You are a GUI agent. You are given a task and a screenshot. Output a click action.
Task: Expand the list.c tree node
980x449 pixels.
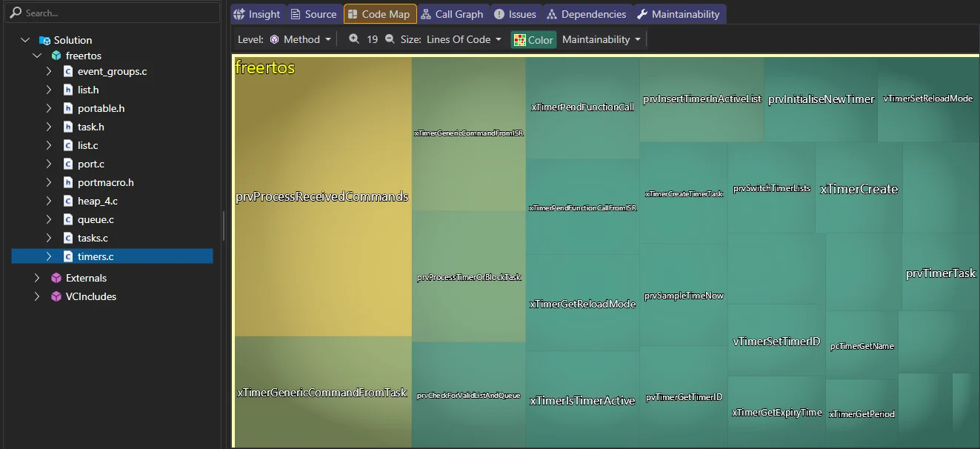click(49, 145)
